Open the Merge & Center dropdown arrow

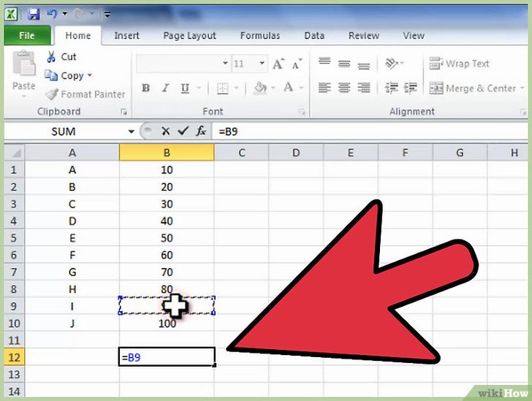pyautogui.click(x=522, y=88)
